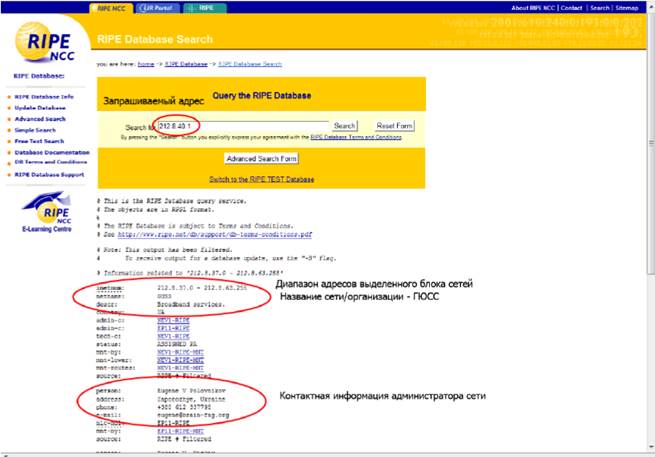Open RIPE Database Info in the sidebar
The image size is (655, 457).
44,96
